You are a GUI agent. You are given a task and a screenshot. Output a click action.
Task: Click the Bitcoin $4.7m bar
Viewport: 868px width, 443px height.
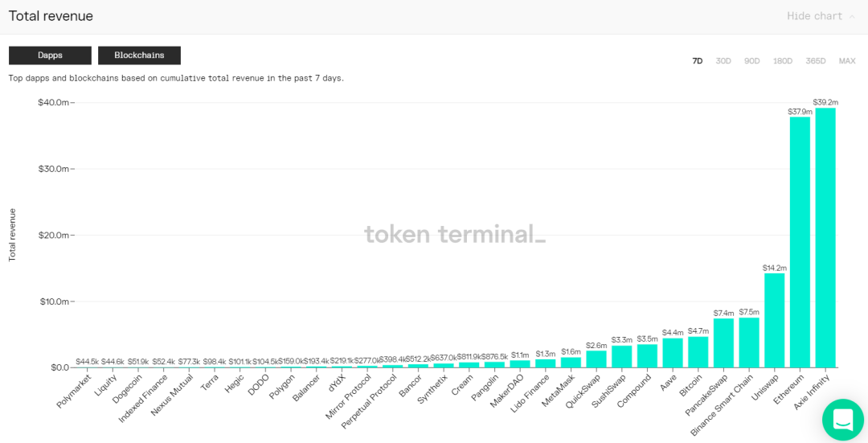[698, 351]
